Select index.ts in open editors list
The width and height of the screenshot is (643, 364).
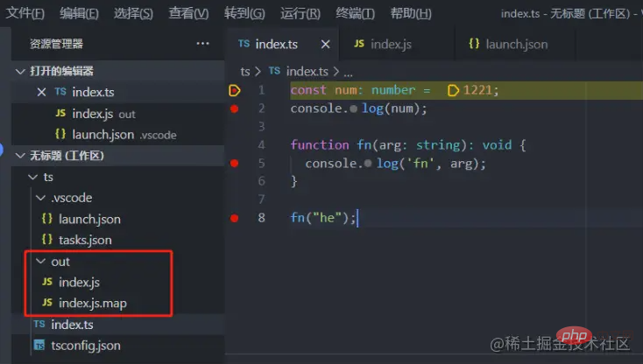[x=117, y=92]
